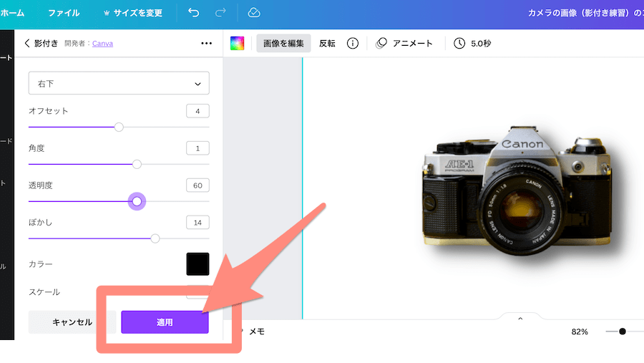Click サイズを変更 resize option
The image size is (644, 363).
tap(132, 13)
